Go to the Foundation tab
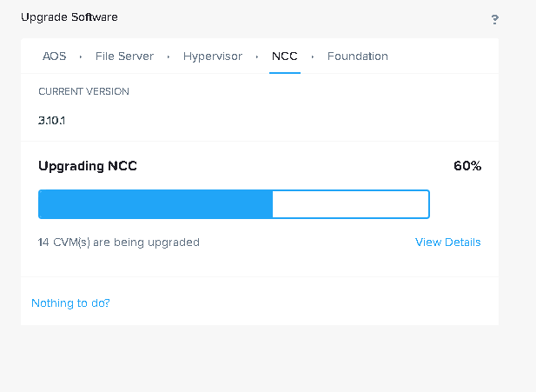This screenshot has height=392, width=536. coord(358,56)
